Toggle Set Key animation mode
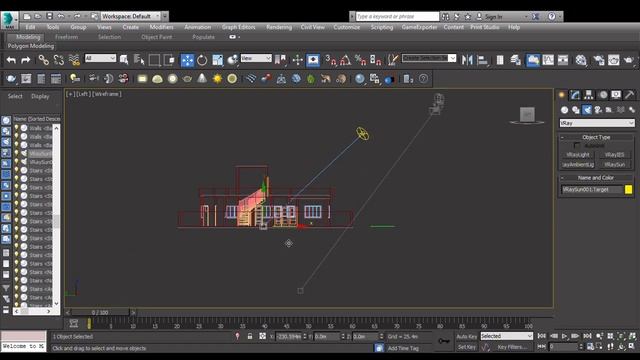 click(x=467, y=347)
